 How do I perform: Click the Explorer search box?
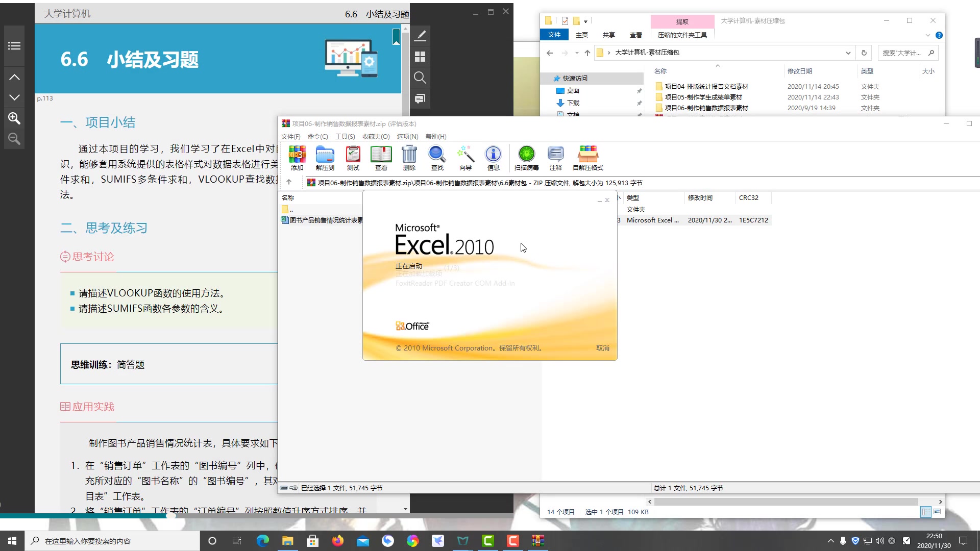pos(908,53)
